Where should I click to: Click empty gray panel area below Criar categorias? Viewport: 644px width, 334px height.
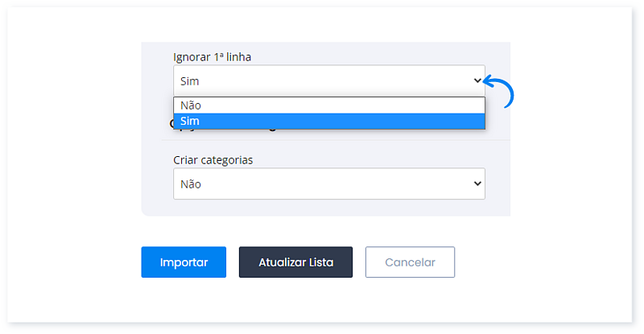(x=322, y=208)
